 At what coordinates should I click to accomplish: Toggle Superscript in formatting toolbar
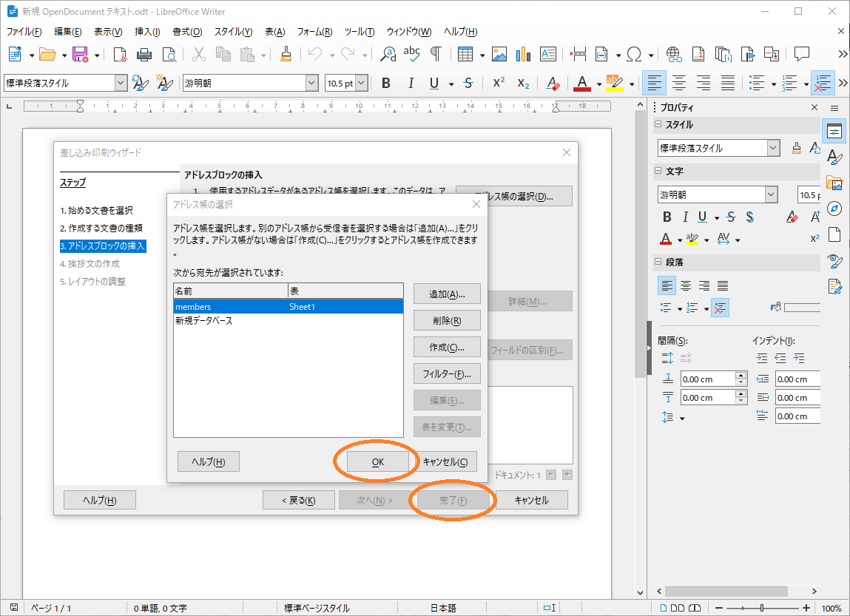tap(499, 83)
